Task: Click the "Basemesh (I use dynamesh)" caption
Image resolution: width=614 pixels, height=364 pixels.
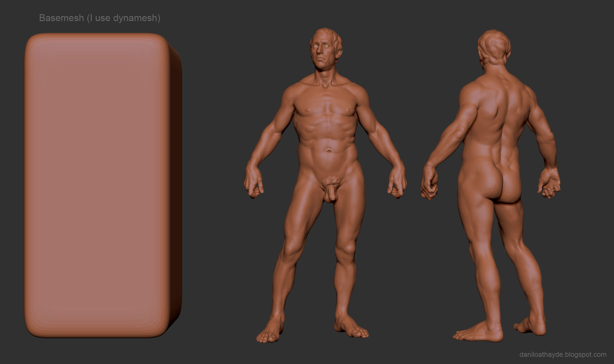Action: pyautogui.click(x=99, y=18)
